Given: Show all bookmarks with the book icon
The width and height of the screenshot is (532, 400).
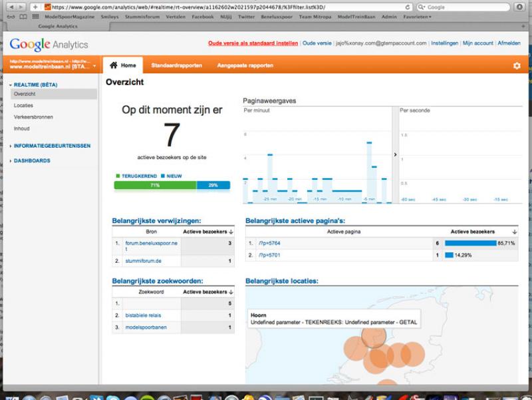Looking at the screenshot, I should 23,17.
